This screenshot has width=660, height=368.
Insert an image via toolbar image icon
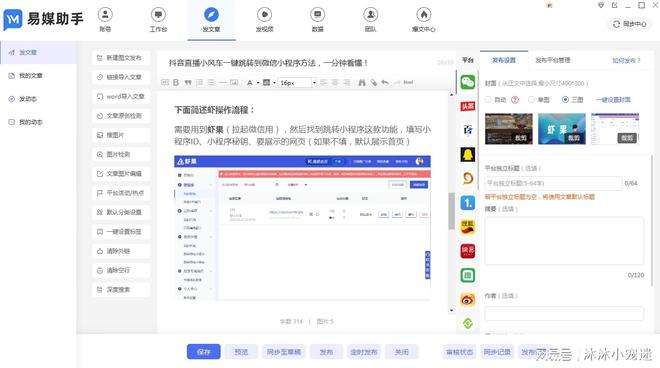(x=234, y=83)
